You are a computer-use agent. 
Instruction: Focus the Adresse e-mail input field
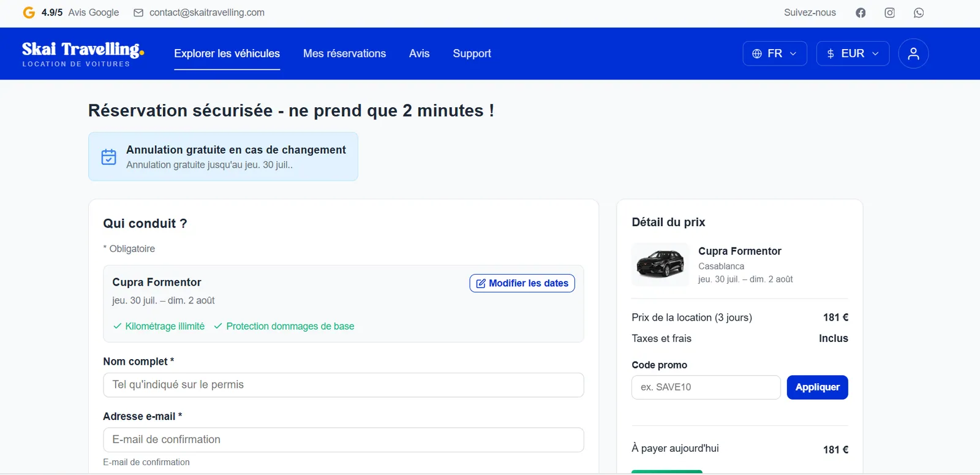coord(343,440)
